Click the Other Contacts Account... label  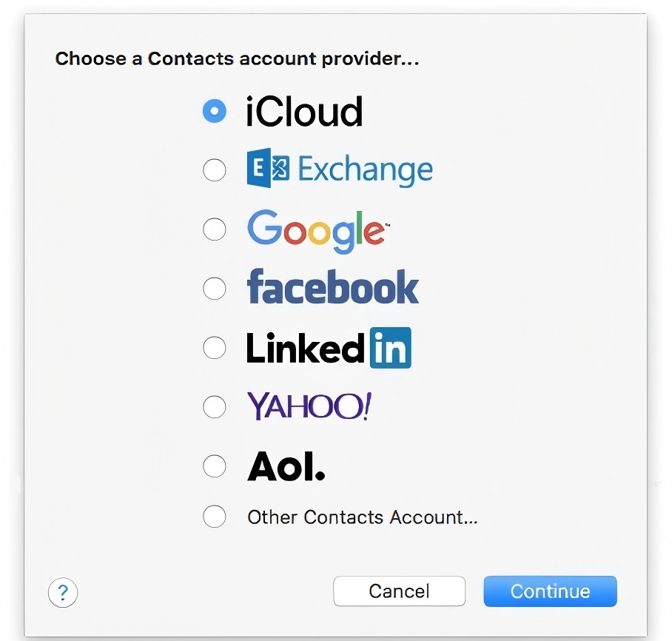pyautogui.click(x=362, y=517)
